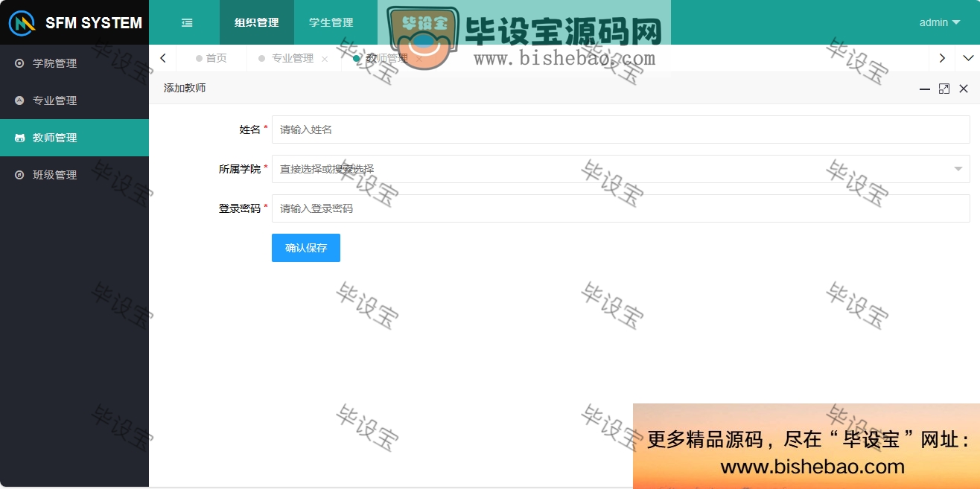Image resolution: width=980 pixels, height=489 pixels.
Task: Open the 学生管理 top menu
Action: 331,22
